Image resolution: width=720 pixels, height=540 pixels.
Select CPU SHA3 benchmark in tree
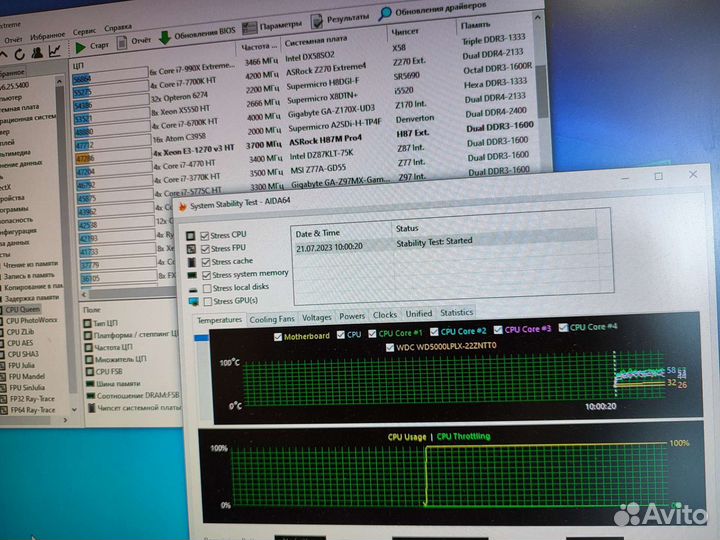(23, 354)
